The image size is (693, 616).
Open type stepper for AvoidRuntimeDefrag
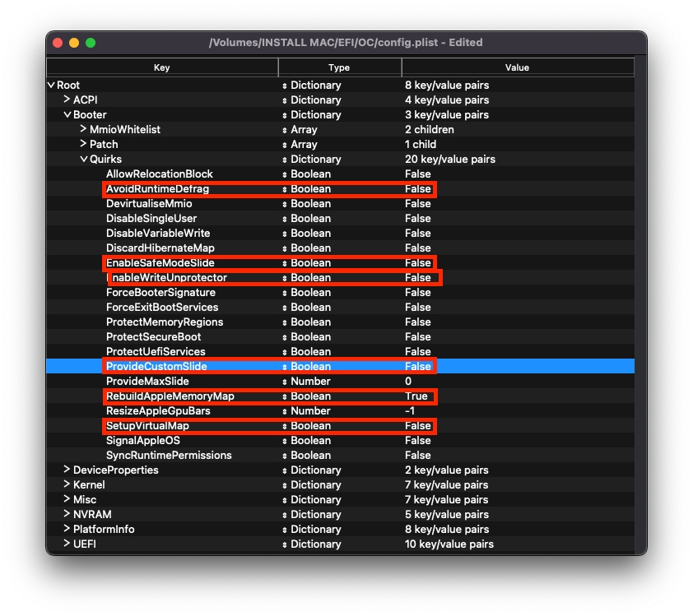tap(286, 189)
